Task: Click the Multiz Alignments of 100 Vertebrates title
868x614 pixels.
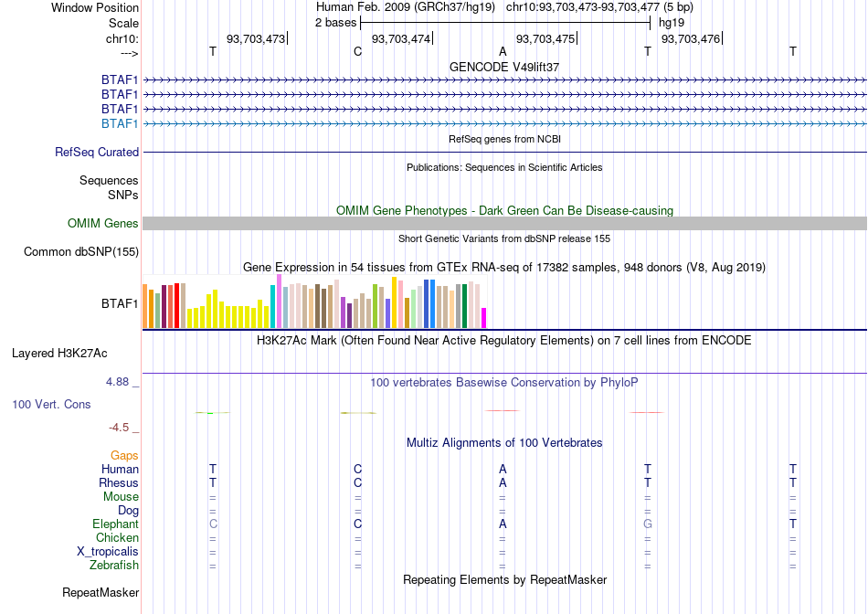Action: pos(504,442)
